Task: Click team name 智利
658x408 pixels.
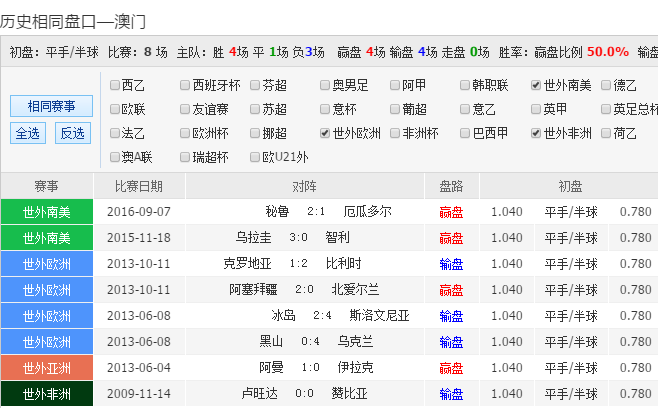Action: (x=337, y=237)
